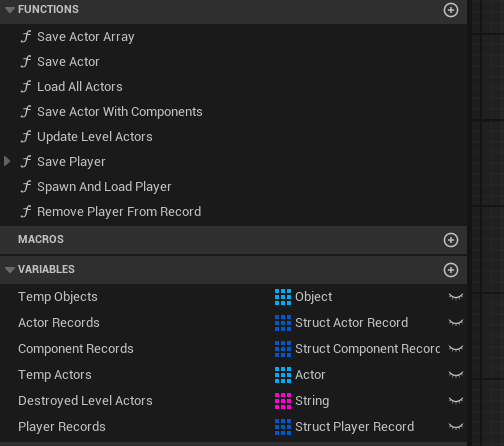
Task: Select the Variables section header label
Action: point(46,269)
